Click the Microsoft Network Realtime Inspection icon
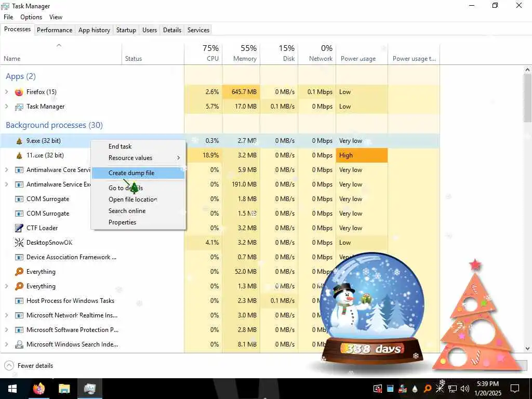The width and height of the screenshot is (532, 399). tap(19, 315)
